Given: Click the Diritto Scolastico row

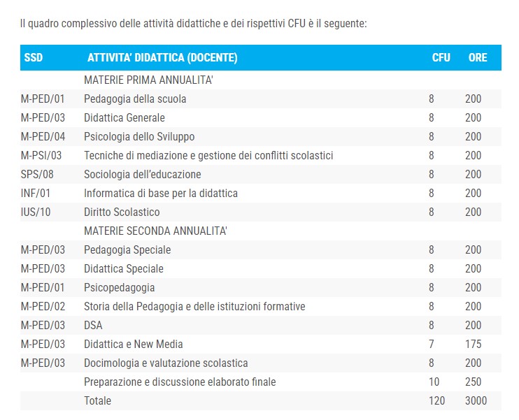Looking at the screenshot, I should 261,212.
